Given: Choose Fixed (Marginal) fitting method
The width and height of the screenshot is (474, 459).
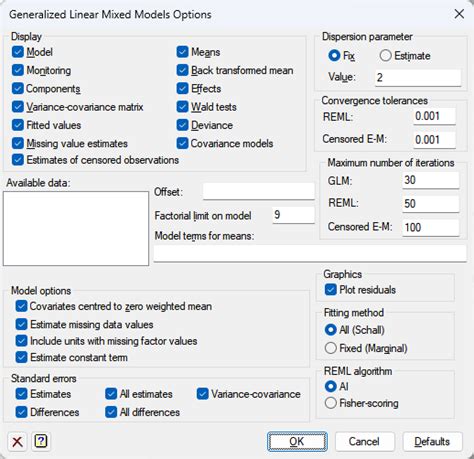Looking at the screenshot, I should point(331,348).
